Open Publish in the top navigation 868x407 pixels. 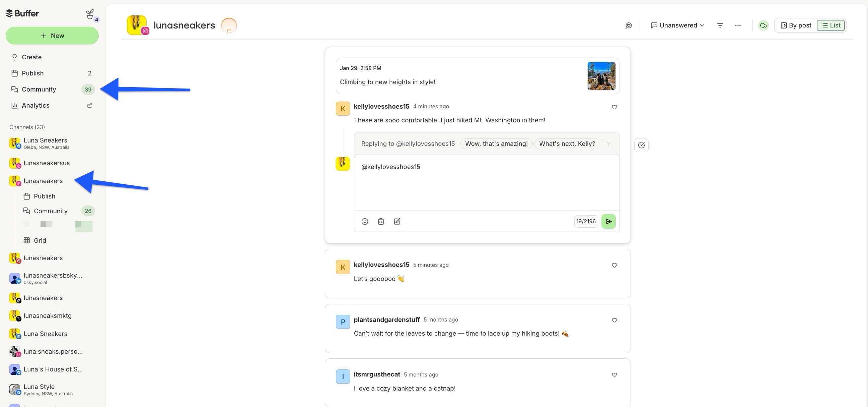pos(52,73)
